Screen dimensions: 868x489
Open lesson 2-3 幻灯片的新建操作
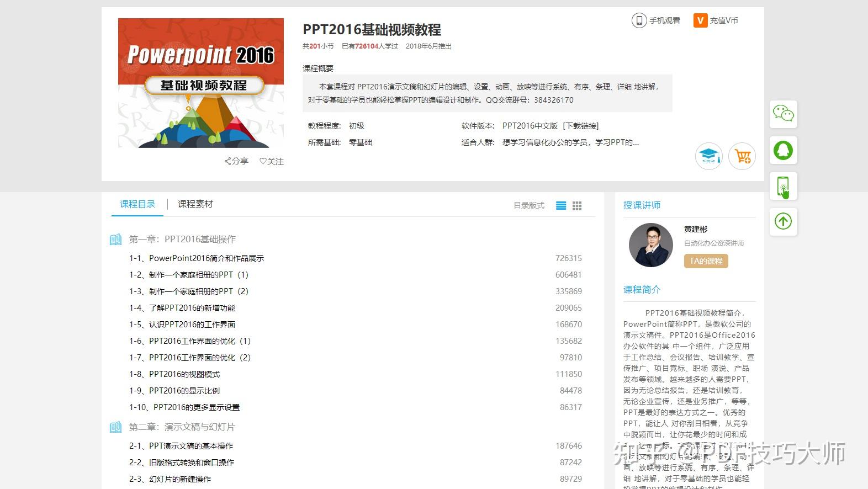coord(170,479)
